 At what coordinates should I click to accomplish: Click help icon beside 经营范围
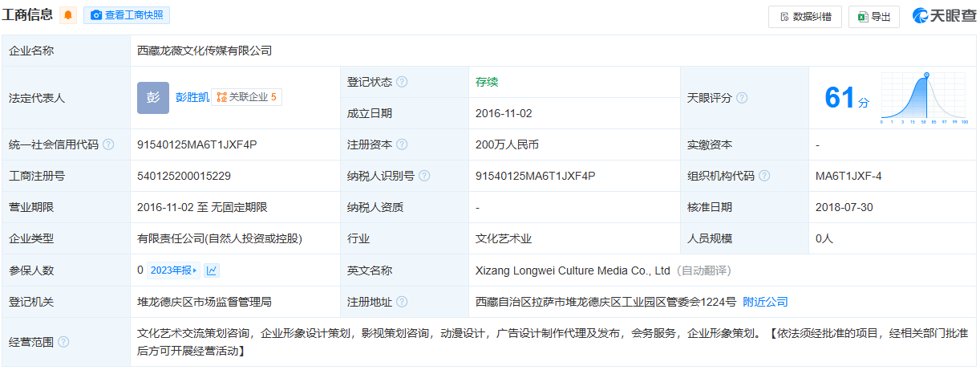coord(63,342)
